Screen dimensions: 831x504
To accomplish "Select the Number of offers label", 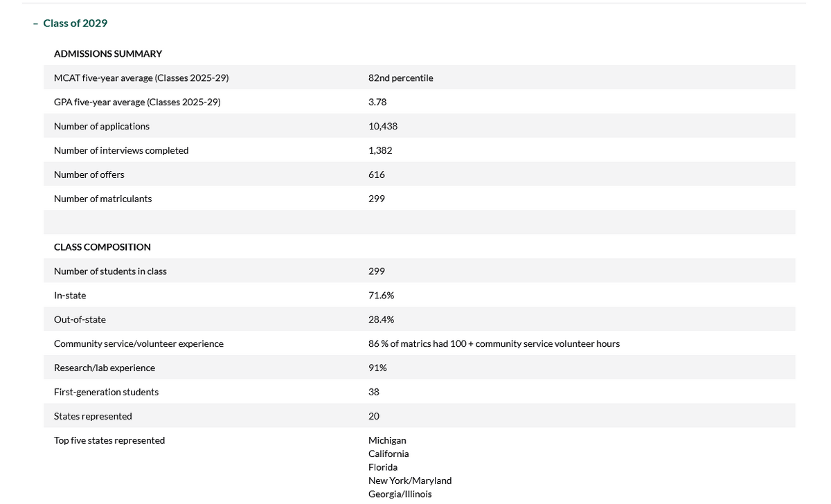I will [89, 175].
